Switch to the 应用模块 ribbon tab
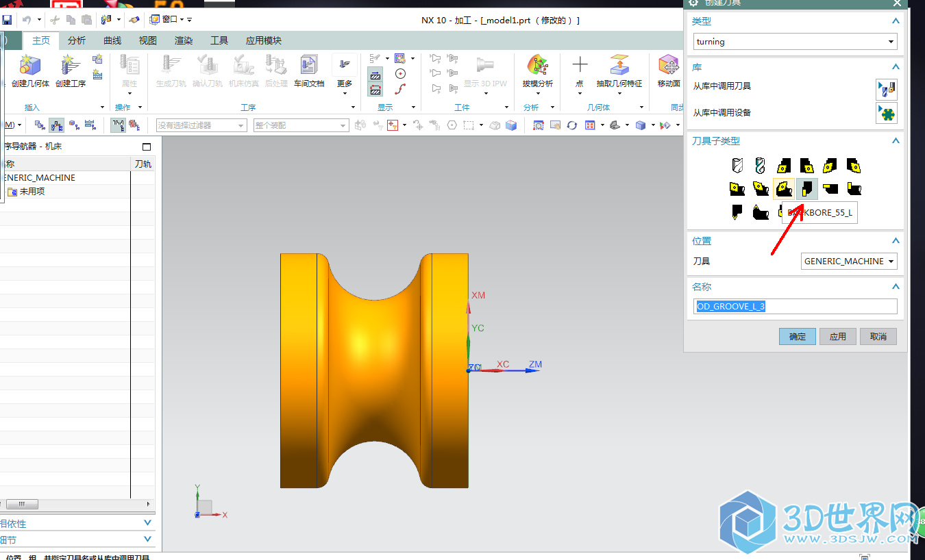 point(264,40)
